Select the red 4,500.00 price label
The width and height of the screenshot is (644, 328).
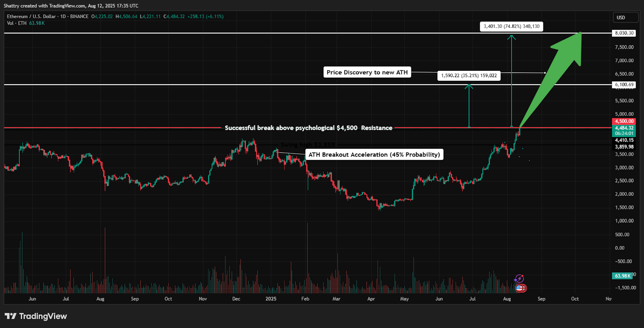click(x=624, y=121)
